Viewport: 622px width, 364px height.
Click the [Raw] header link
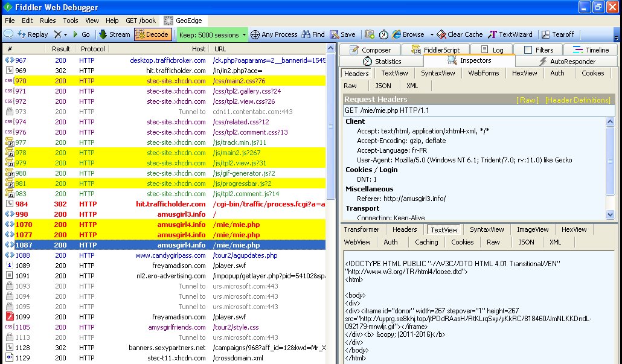(527, 100)
